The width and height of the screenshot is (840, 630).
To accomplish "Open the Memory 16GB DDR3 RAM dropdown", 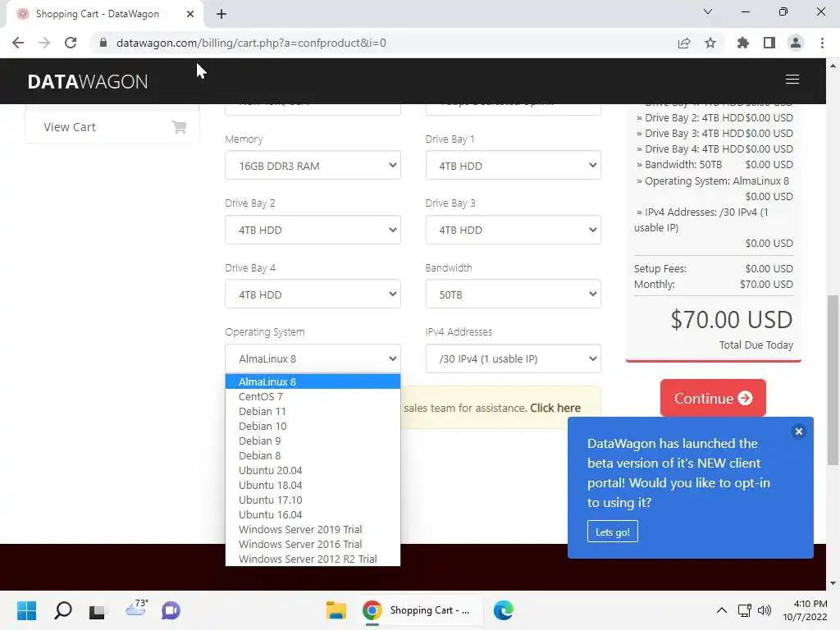I will click(x=313, y=165).
